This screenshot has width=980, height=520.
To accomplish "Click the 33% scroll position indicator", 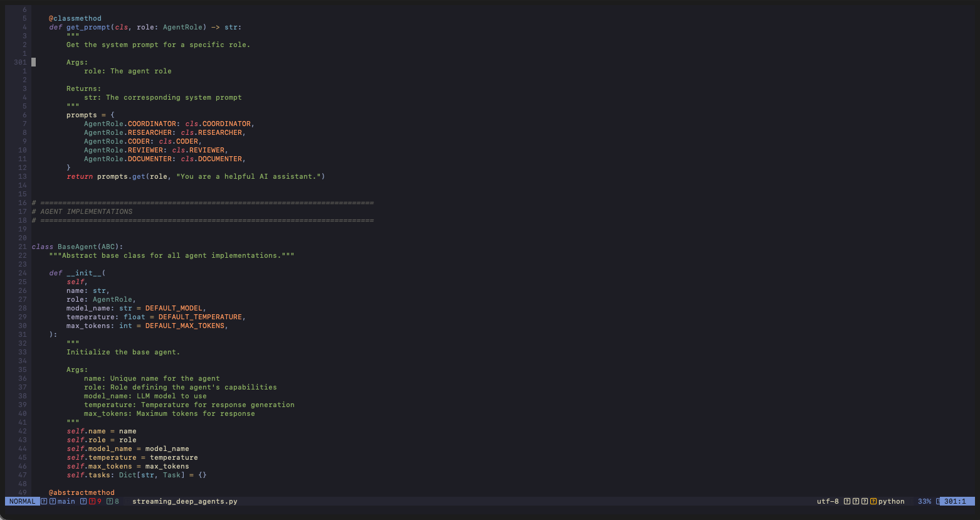I will tap(924, 501).
